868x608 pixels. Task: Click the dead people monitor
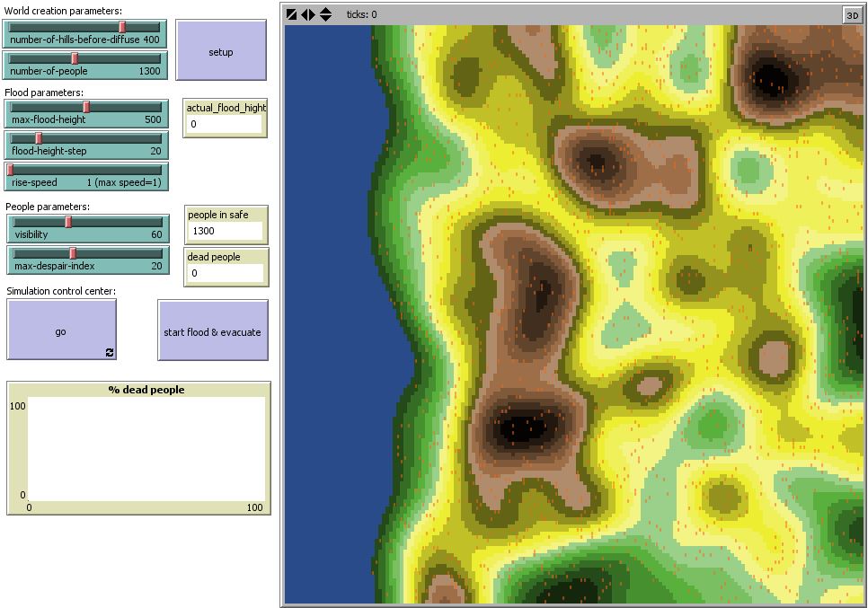[x=226, y=273]
